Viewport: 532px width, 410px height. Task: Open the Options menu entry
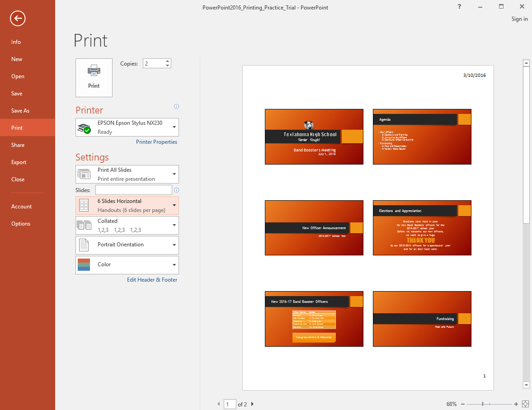click(x=21, y=223)
